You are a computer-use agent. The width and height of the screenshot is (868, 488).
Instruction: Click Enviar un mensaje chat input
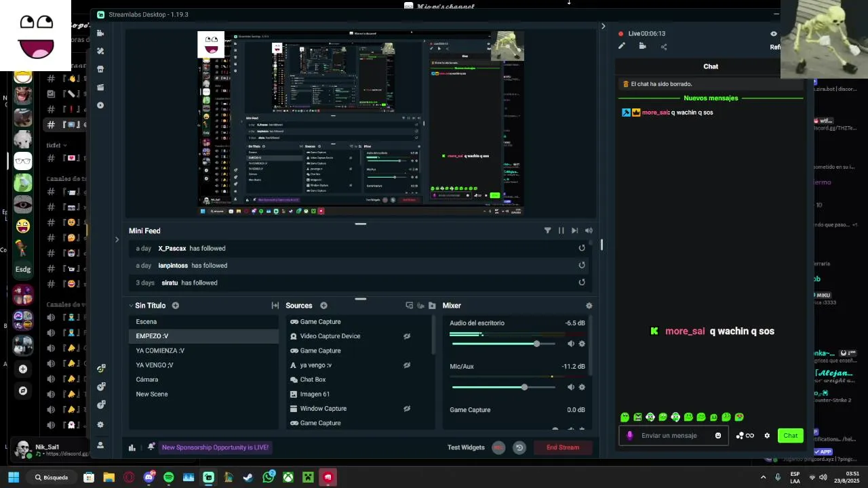point(675,436)
